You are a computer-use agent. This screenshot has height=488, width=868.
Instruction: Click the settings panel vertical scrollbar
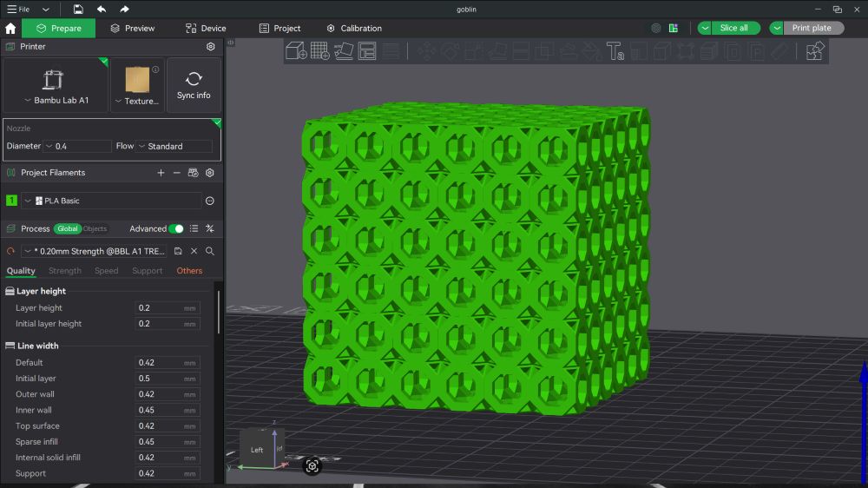pos(219,313)
